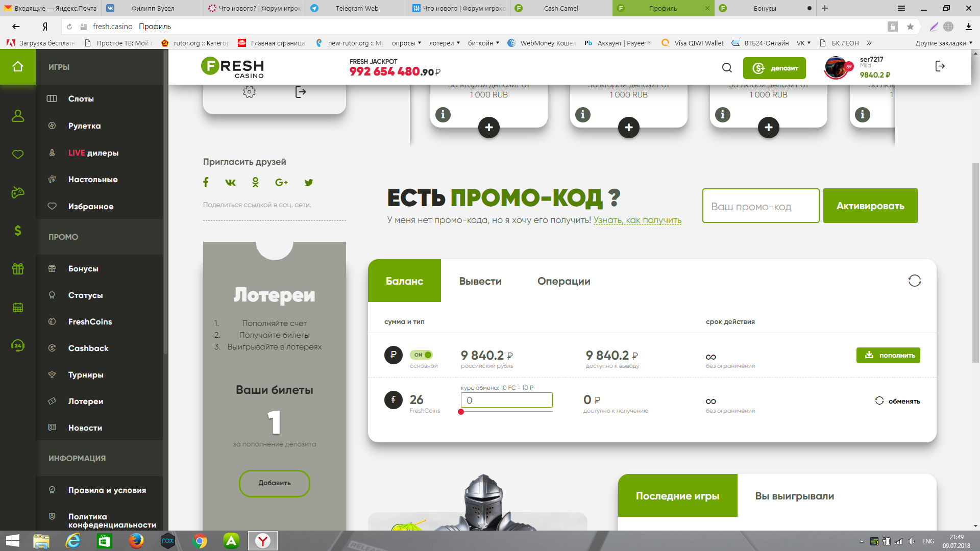Show info on the first bonus card
Image resolution: width=980 pixels, height=551 pixels.
pyautogui.click(x=443, y=115)
